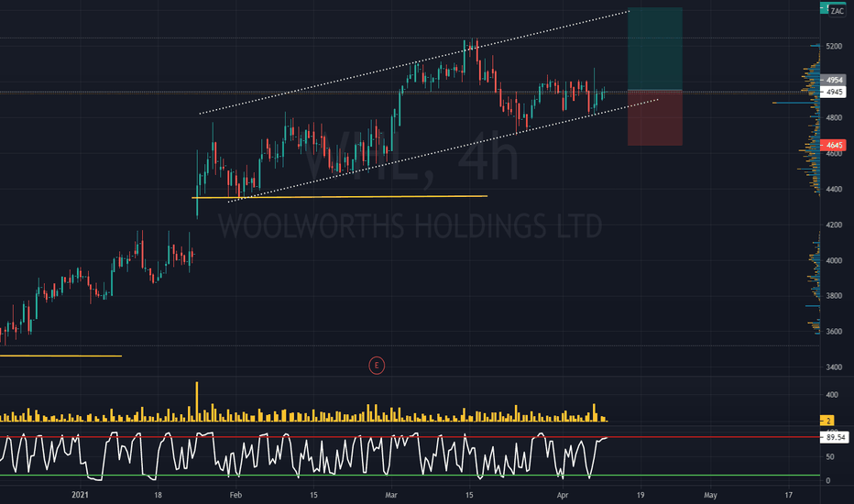Click the 17 date label on time axis
Screen dimensions: 854x504
pos(789,495)
